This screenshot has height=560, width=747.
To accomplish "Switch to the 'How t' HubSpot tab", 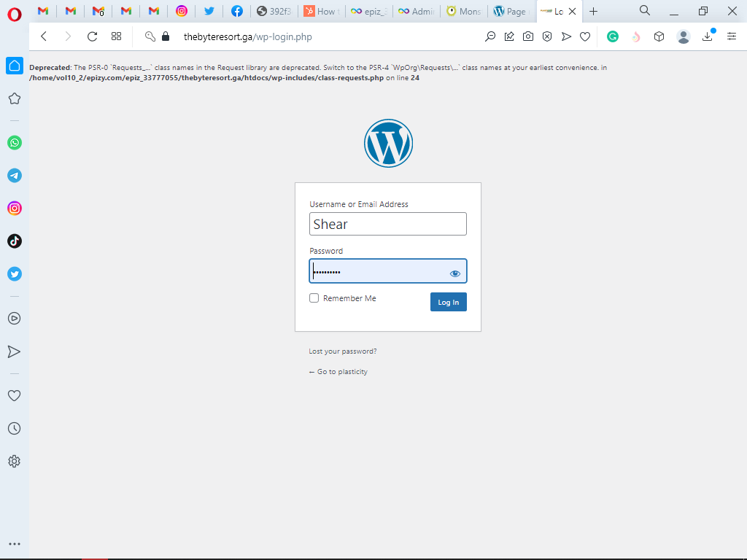I will (x=320, y=11).
